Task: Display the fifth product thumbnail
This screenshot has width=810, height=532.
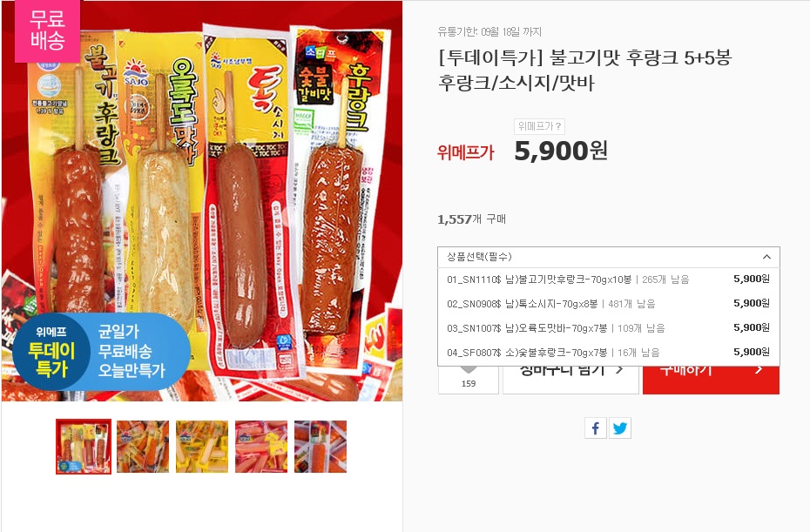Action: tap(321, 447)
